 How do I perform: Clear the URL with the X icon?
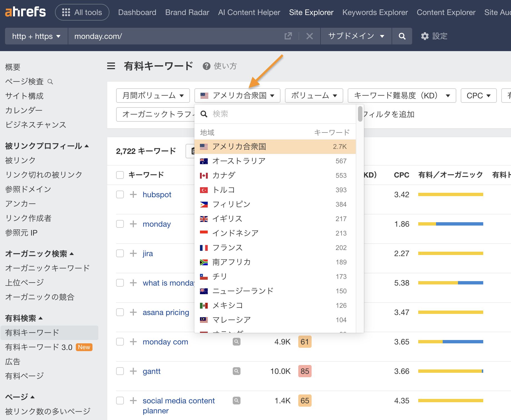pyautogui.click(x=309, y=36)
